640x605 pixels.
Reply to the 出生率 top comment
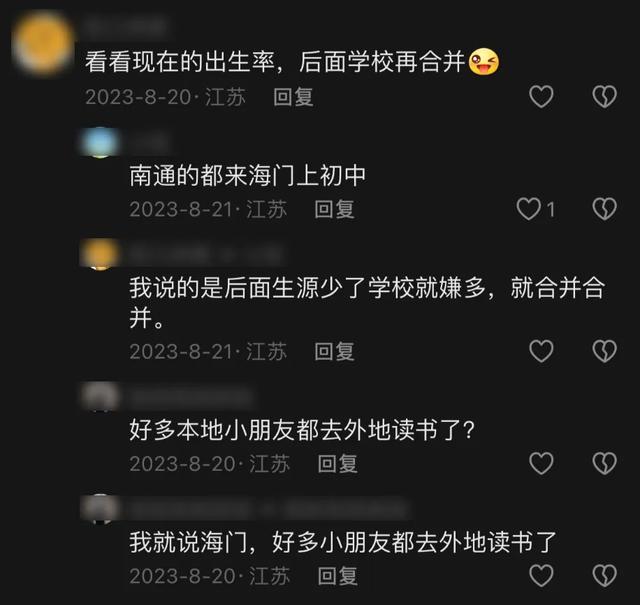[293, 97]
